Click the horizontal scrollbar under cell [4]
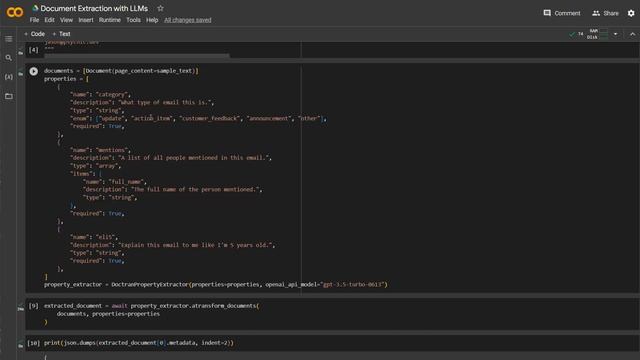 137,56
